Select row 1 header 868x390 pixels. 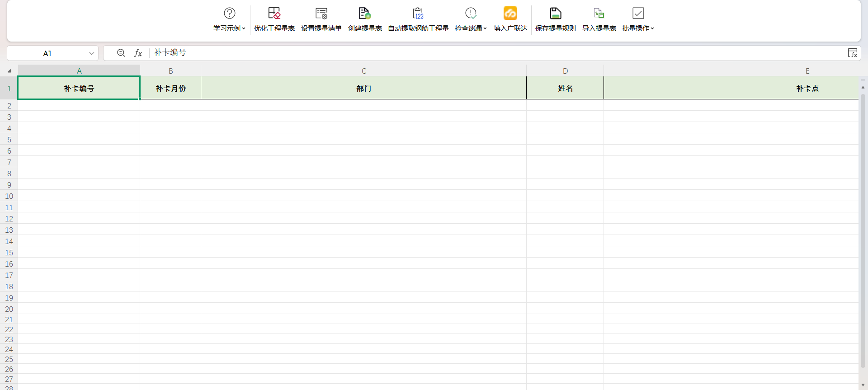9,88
